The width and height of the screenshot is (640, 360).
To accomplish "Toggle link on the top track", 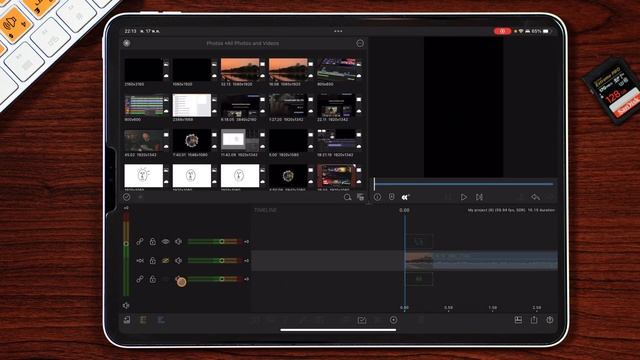I will point(140,242).
